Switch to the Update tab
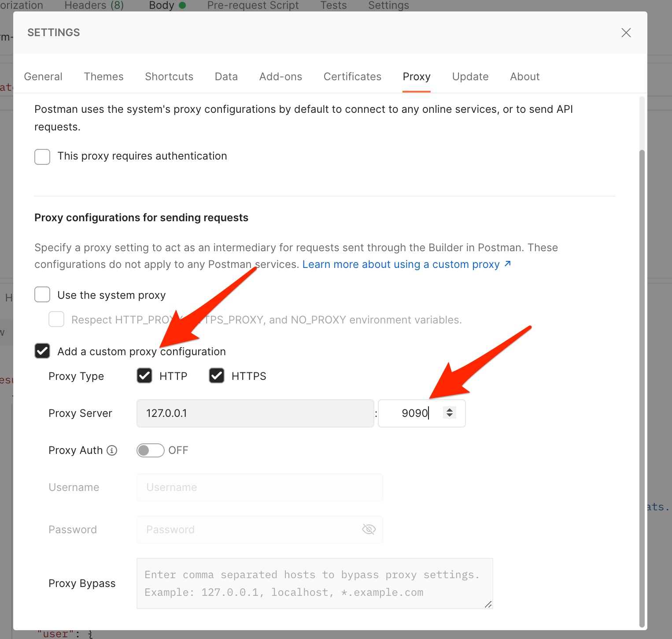The height and width of the screenshot is (639, 672). [x=470, y=77]
